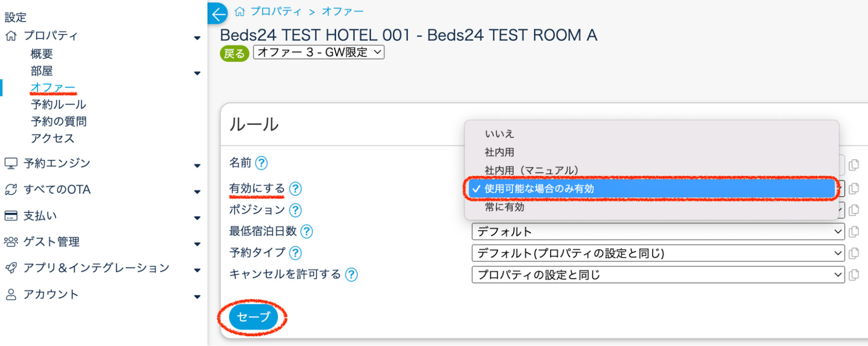The height and width of the screenshot is (346, 868).
Task: Select 常に有効 from the dropdown list
Action: coord(505,207)
